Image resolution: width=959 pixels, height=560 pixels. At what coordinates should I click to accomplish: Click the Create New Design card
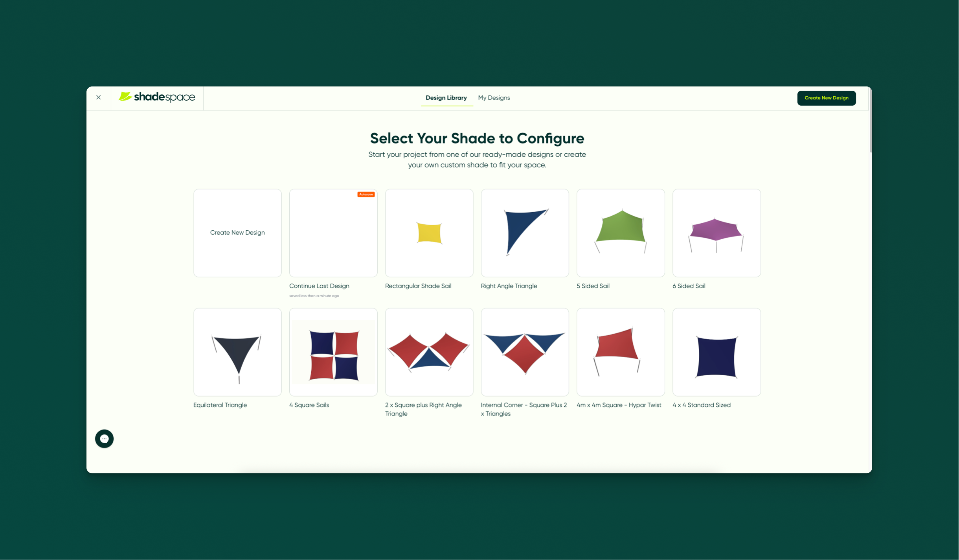(237, 233)
